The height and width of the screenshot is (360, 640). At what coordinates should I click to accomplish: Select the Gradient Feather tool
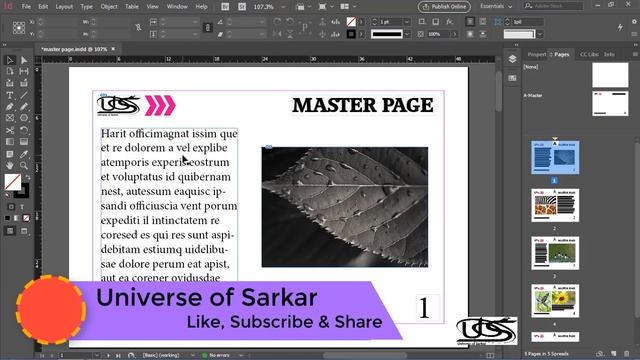coord(24,142)
